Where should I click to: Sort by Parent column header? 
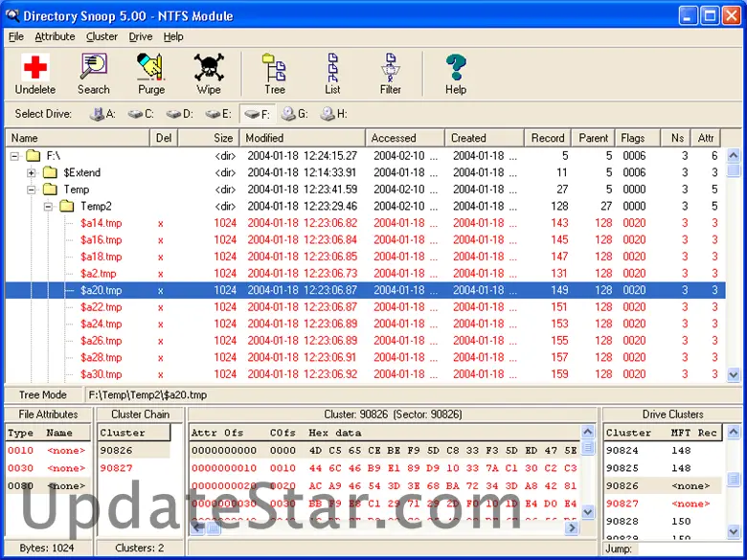(593, 138)
